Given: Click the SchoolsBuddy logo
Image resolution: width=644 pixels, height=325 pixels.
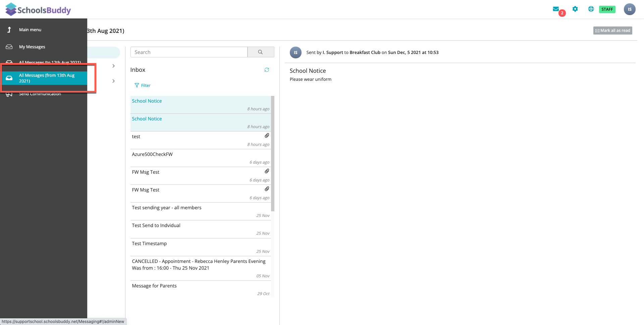Looking at the screenshot, I should point(38,10).
